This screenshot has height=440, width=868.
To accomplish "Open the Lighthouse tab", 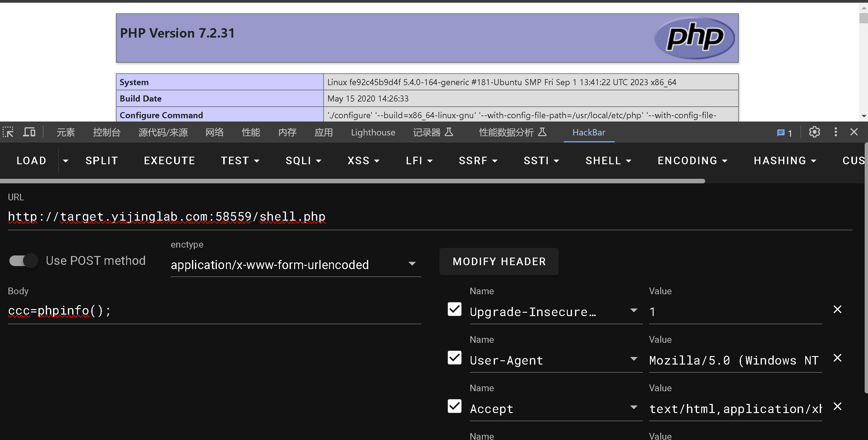I will click(373, 132).
